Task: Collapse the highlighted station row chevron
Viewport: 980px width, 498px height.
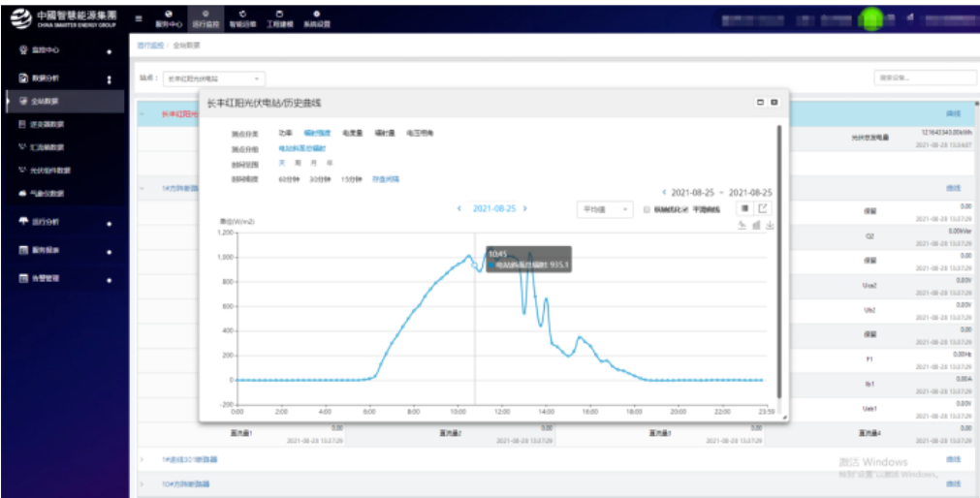Action: click(x=142, y=114)
